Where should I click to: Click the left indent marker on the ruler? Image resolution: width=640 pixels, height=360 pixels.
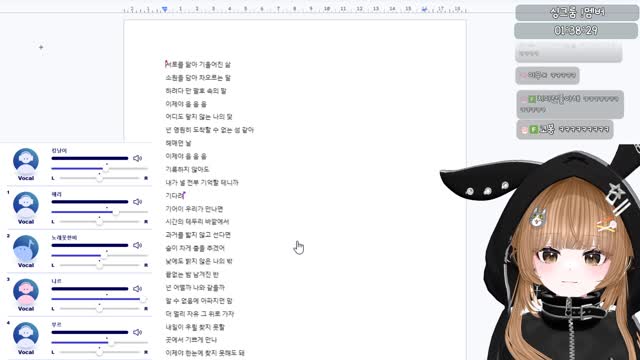click(164, 9)
